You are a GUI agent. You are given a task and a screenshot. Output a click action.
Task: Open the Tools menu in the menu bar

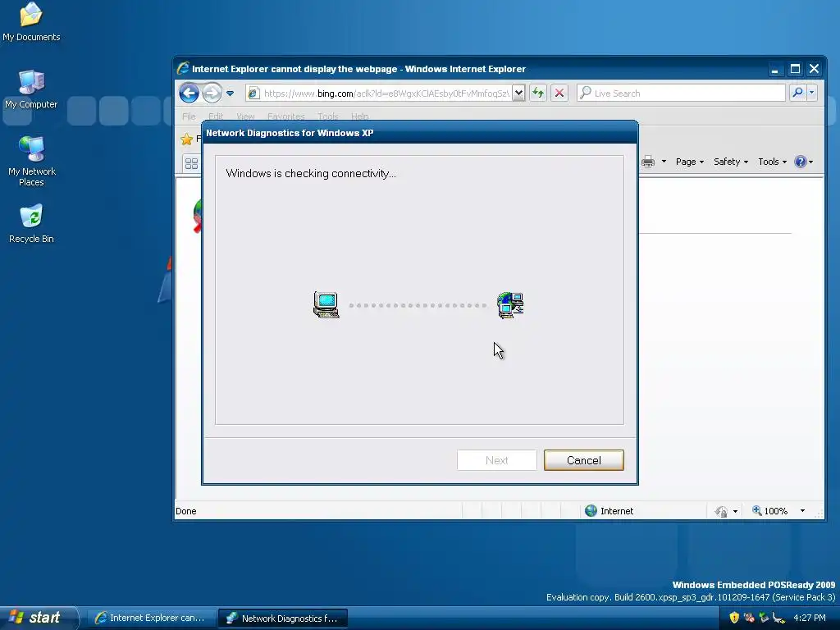pos(328,116)
